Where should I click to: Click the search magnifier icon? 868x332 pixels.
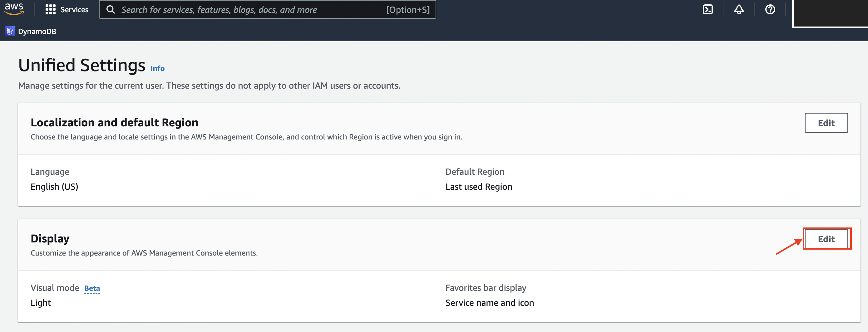coord(111,9)
